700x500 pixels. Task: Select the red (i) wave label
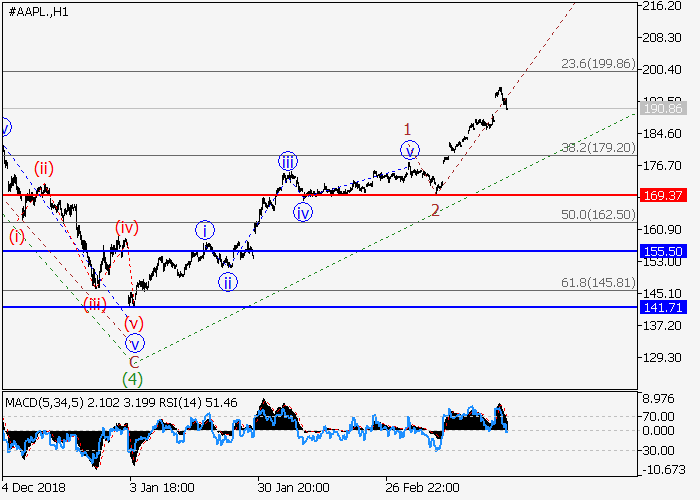tap(17, 236)
